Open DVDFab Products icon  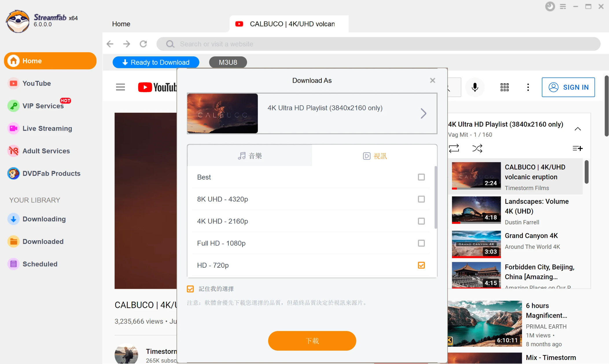pos(13,173)
